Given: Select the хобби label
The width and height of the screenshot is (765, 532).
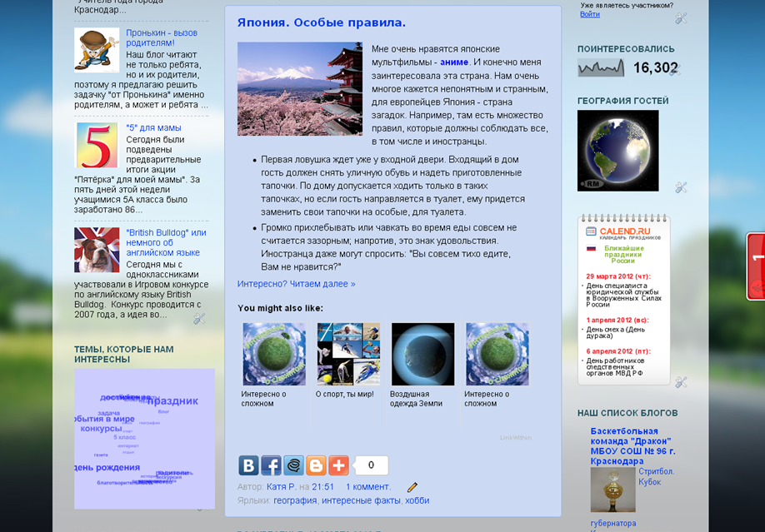Looking at the screenshot, I should (x=417, y=500).
